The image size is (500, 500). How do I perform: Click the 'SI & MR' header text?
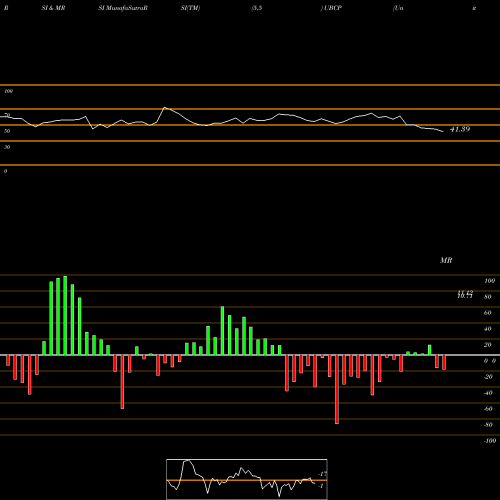(53, 8)
